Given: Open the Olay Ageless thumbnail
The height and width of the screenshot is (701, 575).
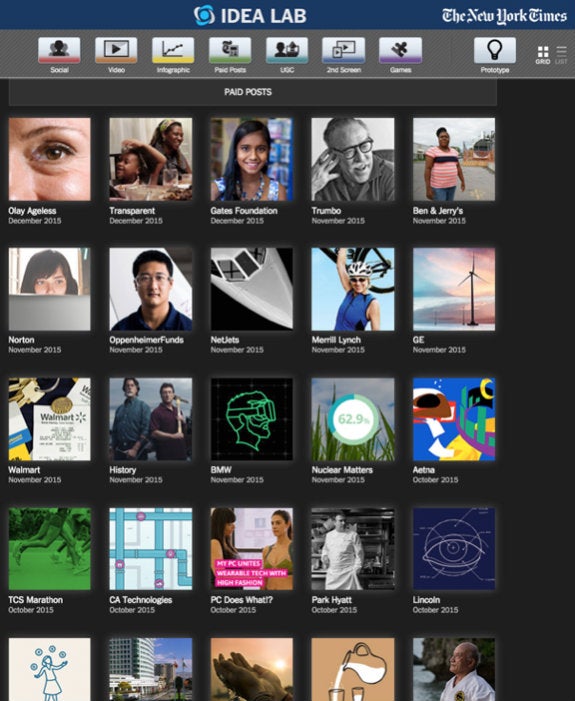Looking at the screenshot, I should [x=50, y=159].
